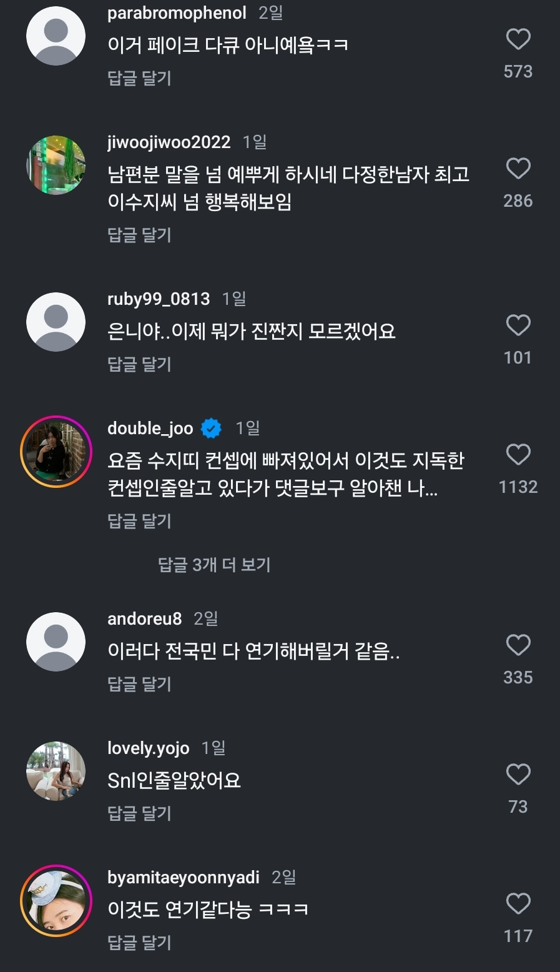Open the andoreu8 username link

click(144, 618)
